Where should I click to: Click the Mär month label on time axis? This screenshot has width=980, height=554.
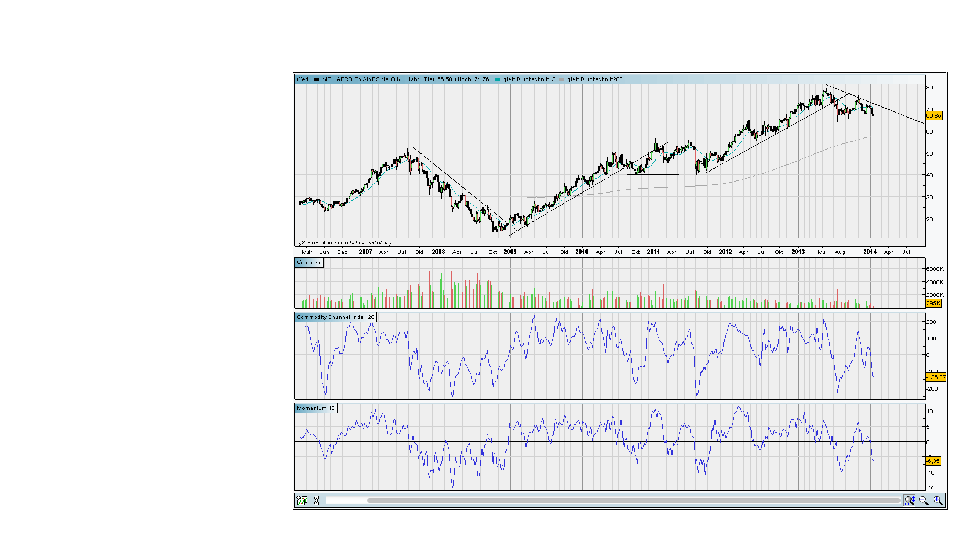pyautogui.click(x=307, y=252)
